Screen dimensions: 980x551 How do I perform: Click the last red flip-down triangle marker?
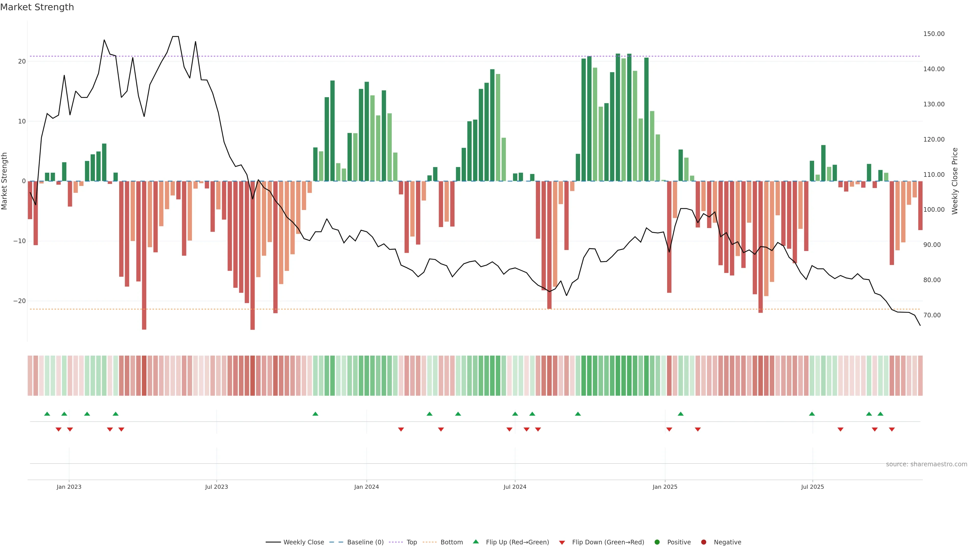892,429
